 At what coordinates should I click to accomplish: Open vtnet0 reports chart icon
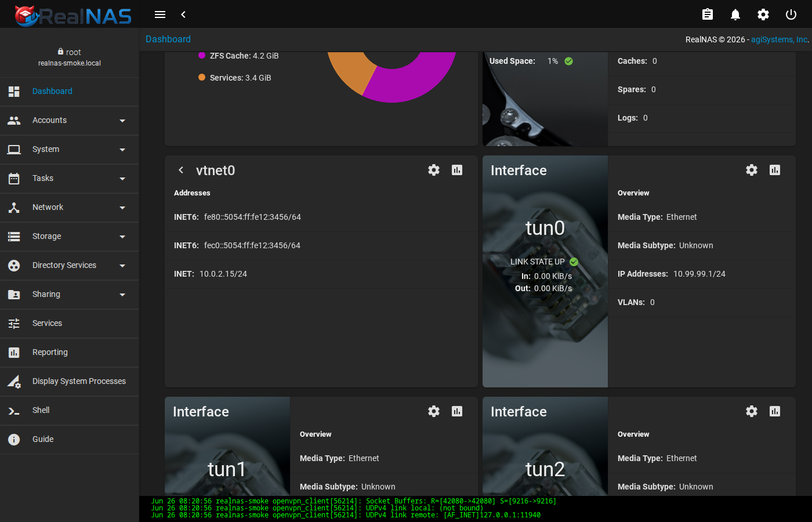pos(457,170)
